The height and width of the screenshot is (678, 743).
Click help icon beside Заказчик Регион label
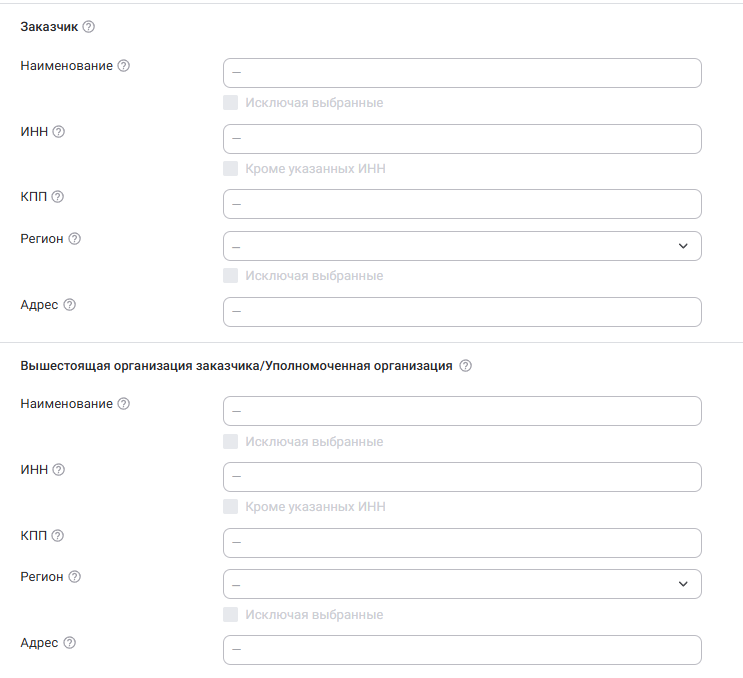74,239
